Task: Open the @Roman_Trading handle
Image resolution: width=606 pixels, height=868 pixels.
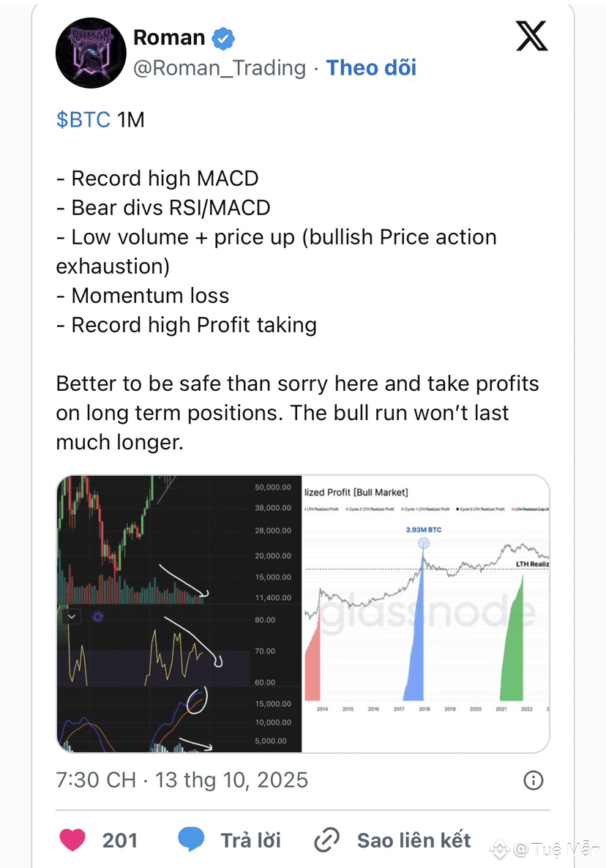Action: pos(220,68)
